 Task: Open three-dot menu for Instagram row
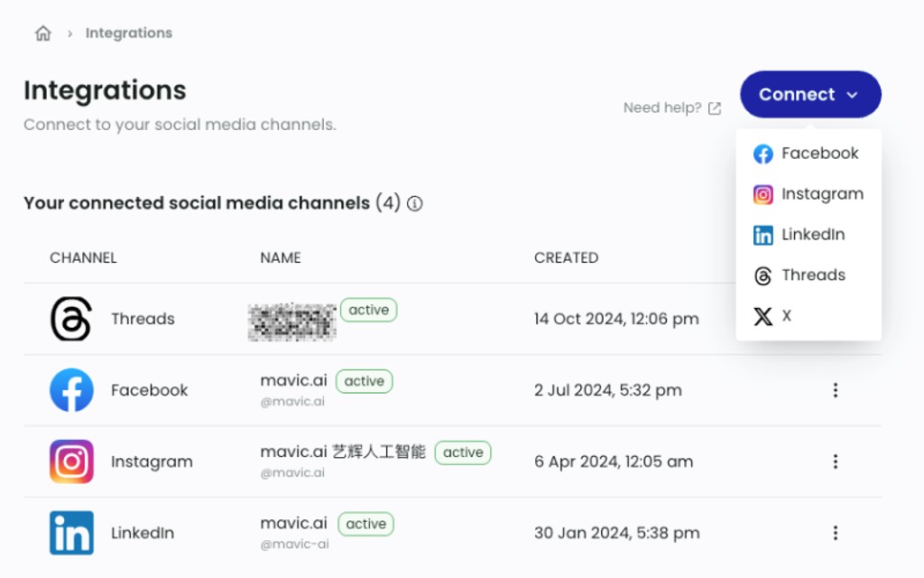pos(836,461)
